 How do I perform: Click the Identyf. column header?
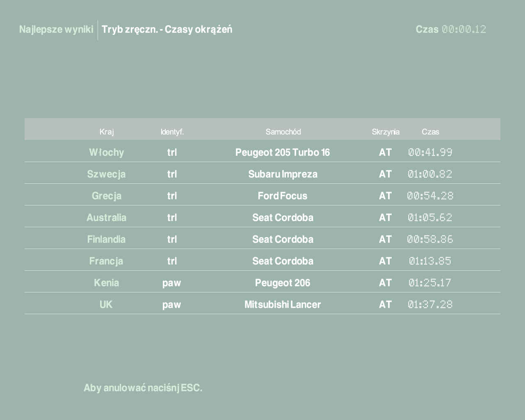coord(172,132)
